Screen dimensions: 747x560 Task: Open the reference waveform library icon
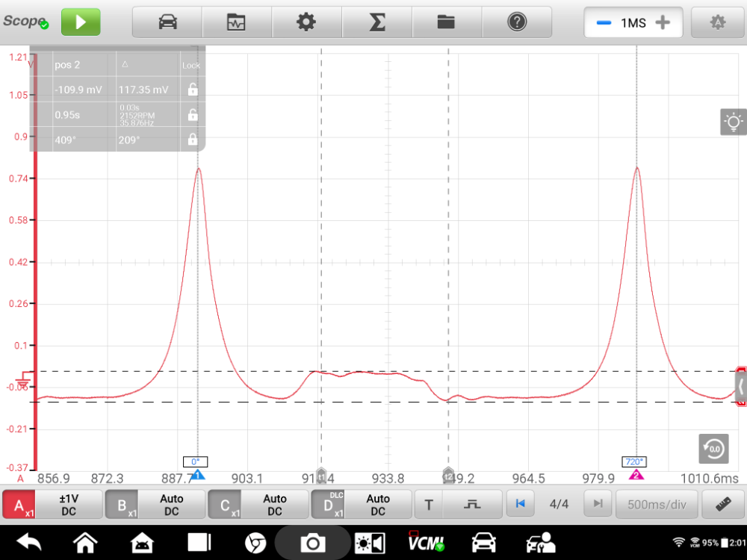236,22
